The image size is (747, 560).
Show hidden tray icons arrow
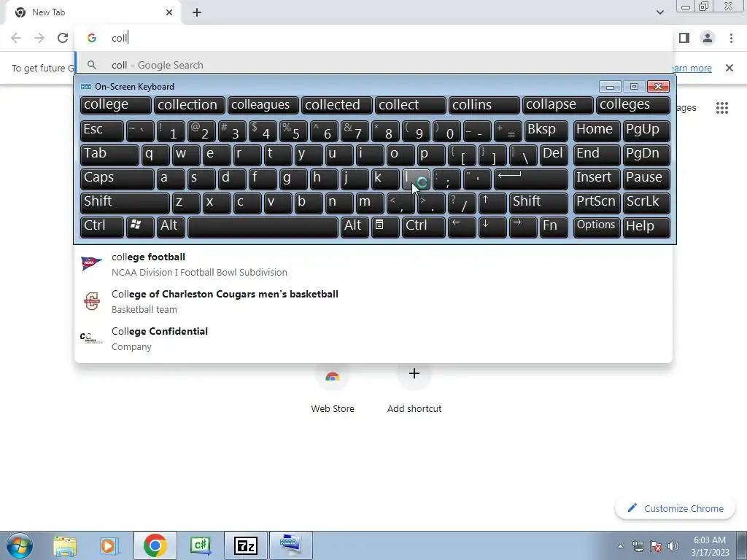(620, 546)
